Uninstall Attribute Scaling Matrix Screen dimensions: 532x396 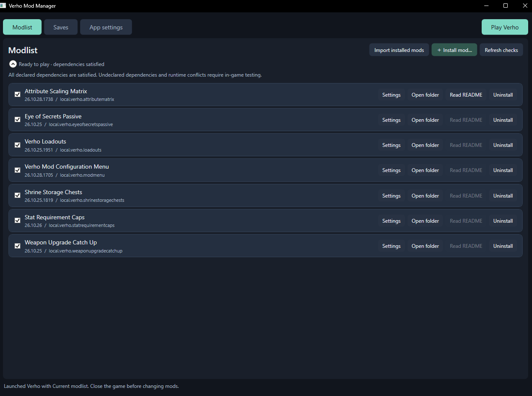pyautogui.click(x=503, y=95)
